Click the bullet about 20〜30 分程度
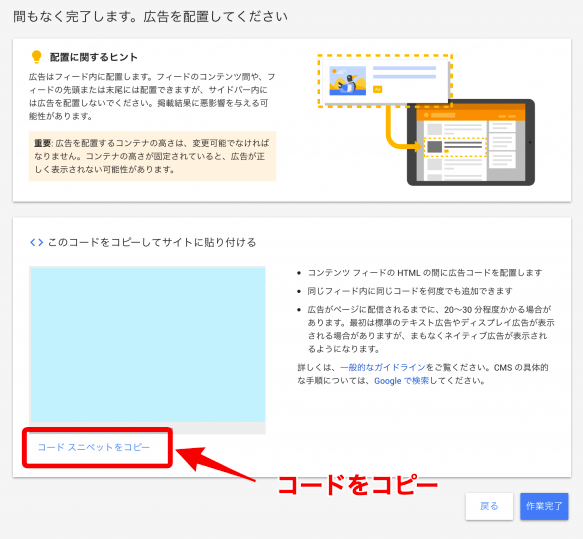Viewport: 583px width, 539px height. click(431, 329)
